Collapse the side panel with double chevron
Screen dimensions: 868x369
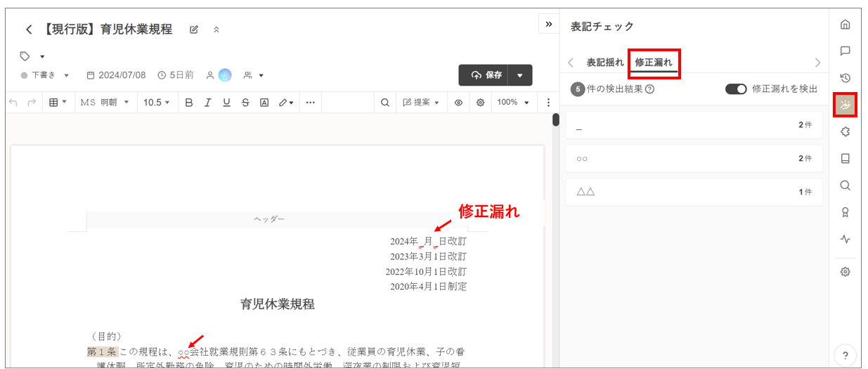[x=548, y=24]
